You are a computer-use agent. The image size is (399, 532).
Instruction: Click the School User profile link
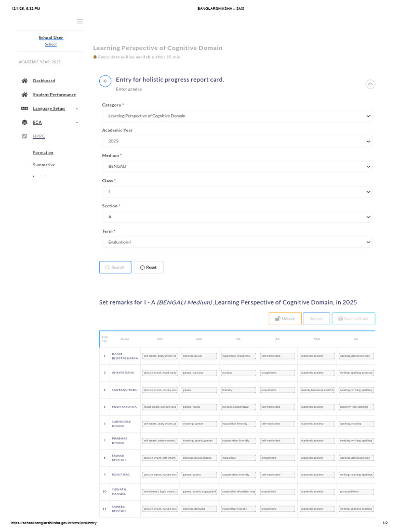tap(51, 37)
